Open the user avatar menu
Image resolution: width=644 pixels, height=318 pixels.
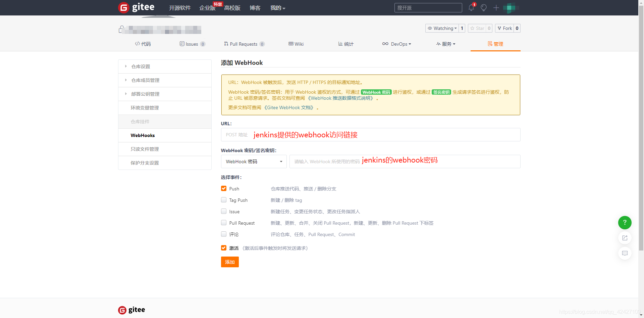511,8
